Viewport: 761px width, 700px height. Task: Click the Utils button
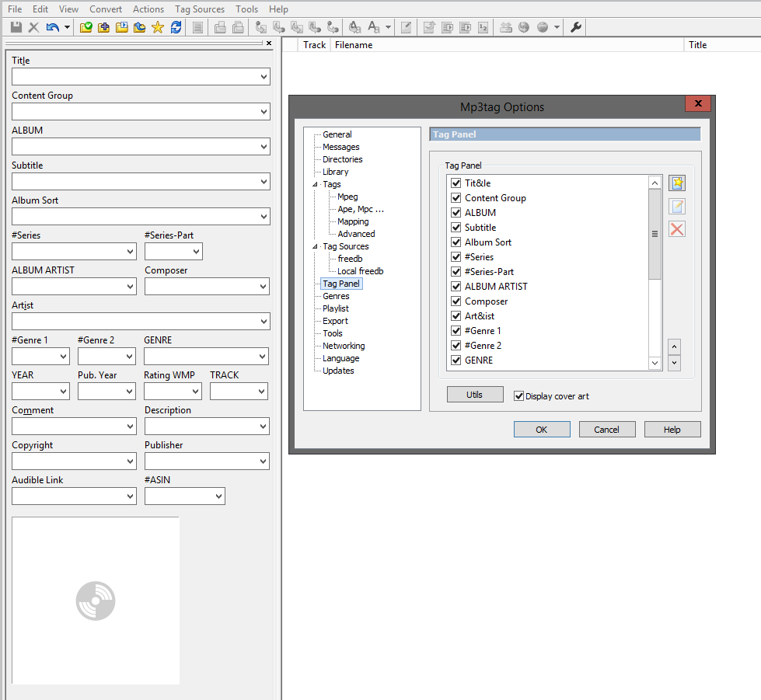pyautogui.click(x=475, y=395)
